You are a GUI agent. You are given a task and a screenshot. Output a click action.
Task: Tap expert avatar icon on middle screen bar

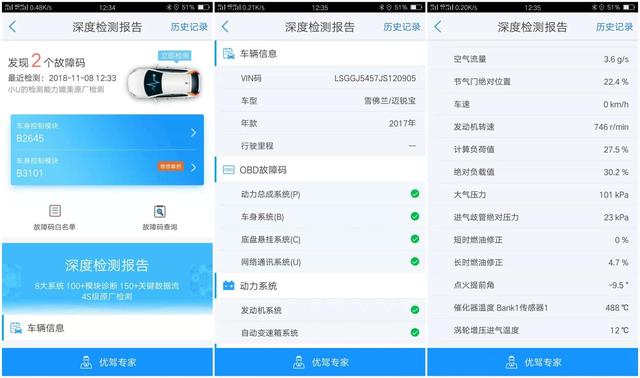click(x=299, y=362)
